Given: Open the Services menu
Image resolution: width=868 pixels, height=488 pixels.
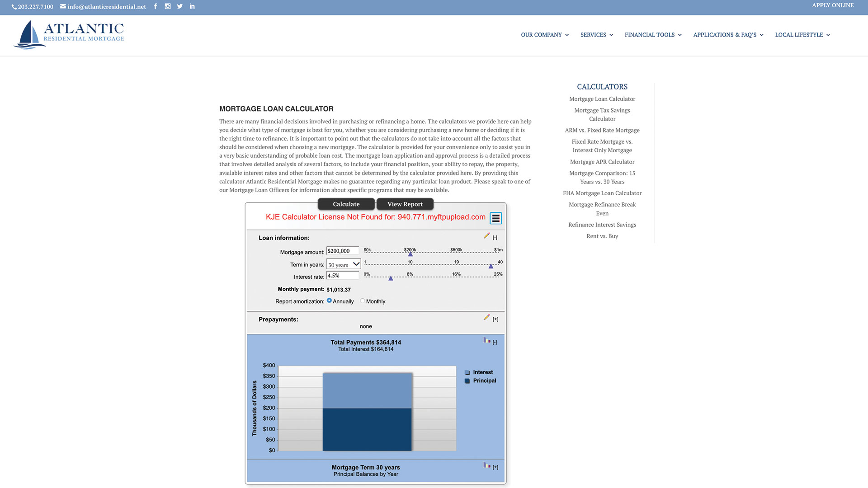Looking at the screenshot, I should click(597, 35).
